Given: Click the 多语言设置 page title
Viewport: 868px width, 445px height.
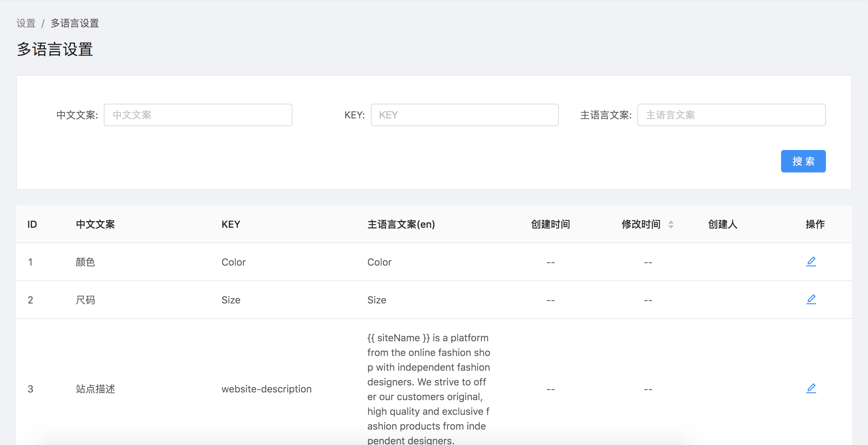Looking at the screenshot, I should [55, 49].
